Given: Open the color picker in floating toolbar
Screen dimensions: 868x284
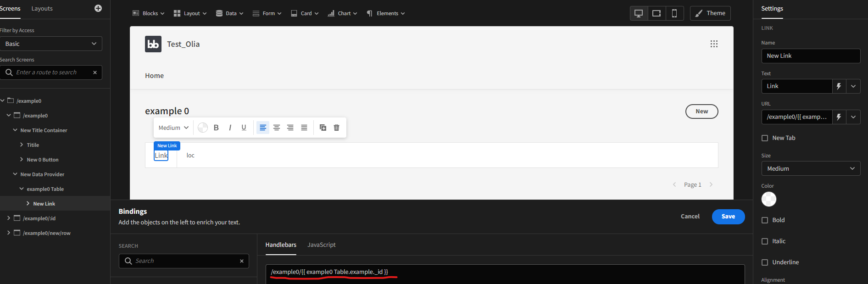Looking at the screenshot, I should click(203, 128).
